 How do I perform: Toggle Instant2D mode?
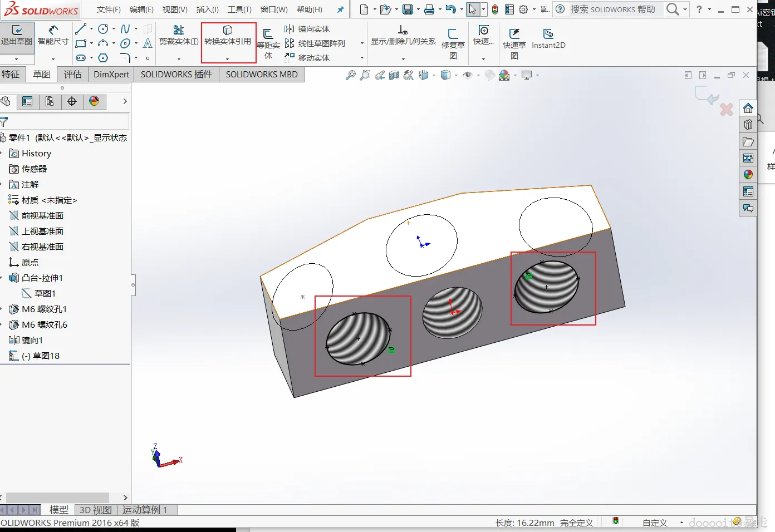coord(548,38)
